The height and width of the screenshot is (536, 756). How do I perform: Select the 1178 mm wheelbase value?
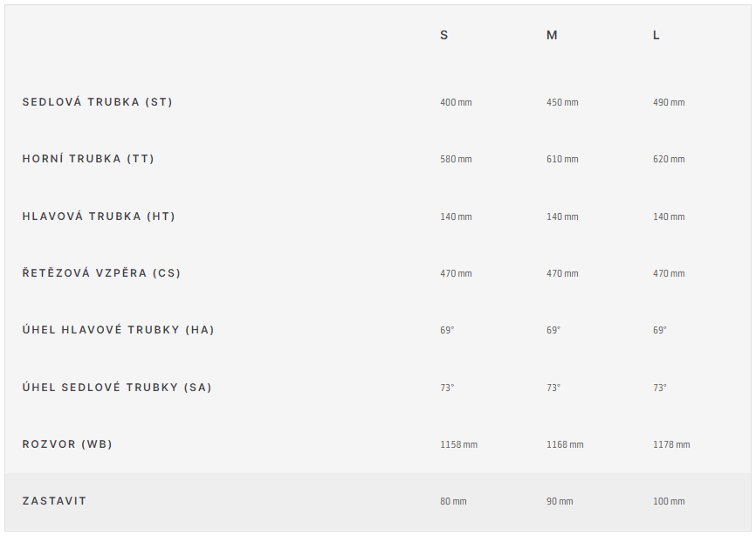coord(671,444)
